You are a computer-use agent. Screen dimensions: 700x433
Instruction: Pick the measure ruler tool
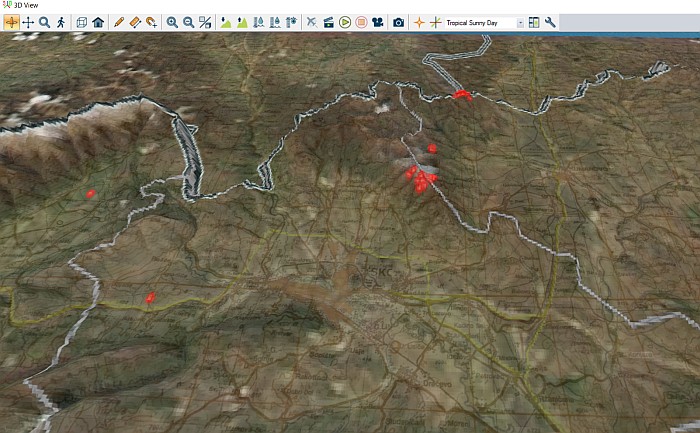[x=135, y=22]
